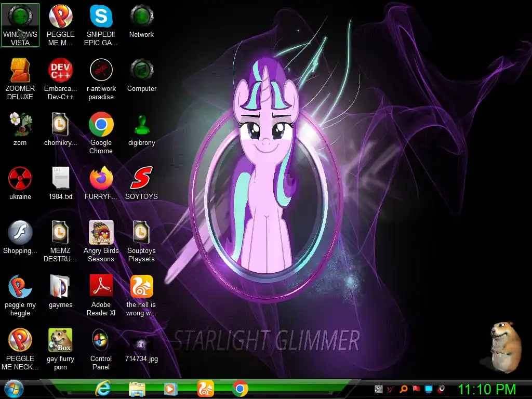Launch Angry Birds Seasons
The width and height of the screenshot is (532, 399).
pos(101,241)
